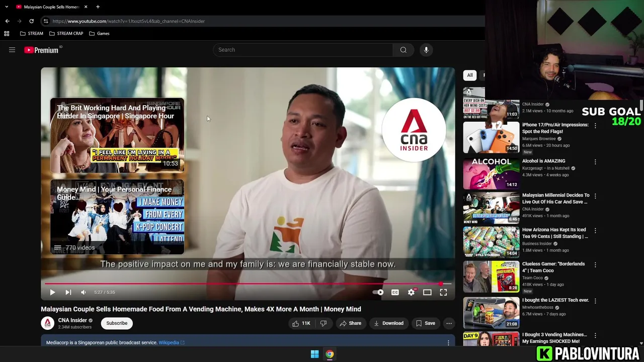Open a new browser tab
Image resolution: width=644 pixels, height=362 pixels.
pos(98,7)
